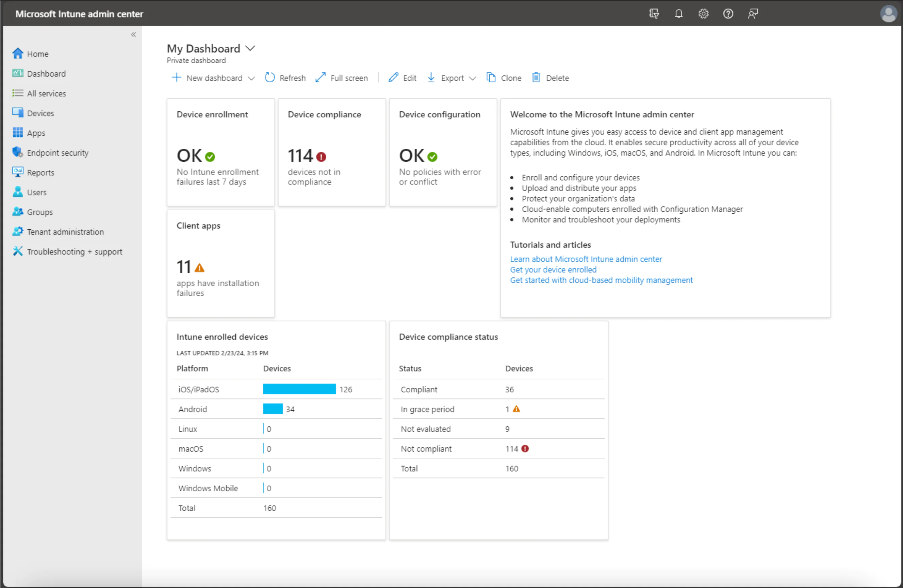Viewport: 903px width, 588px height.
Task: Click the Device compliance status heading
Action: (x=448, y=337)
